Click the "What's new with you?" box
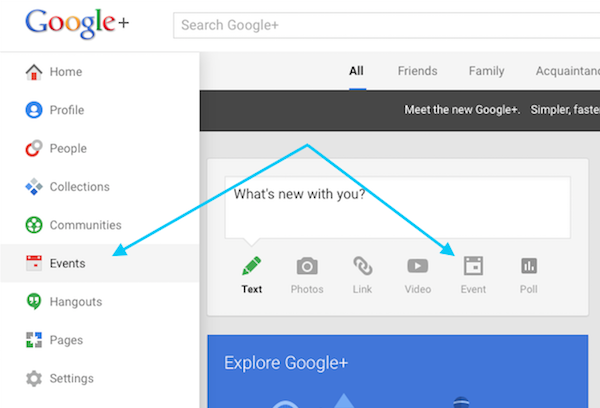 tap(397, 207)
